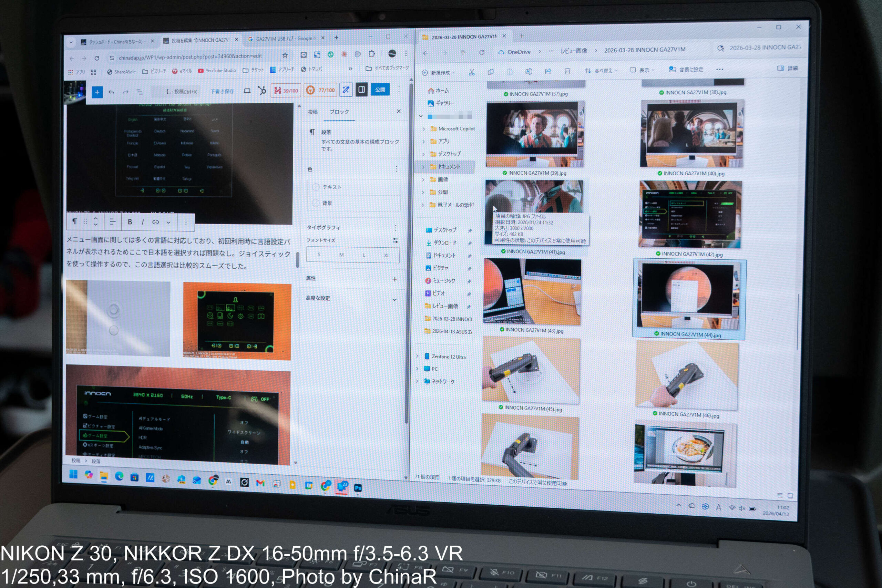Click the Bold formatting button
Screen dimensions: 882x588
tap(130, 222)
